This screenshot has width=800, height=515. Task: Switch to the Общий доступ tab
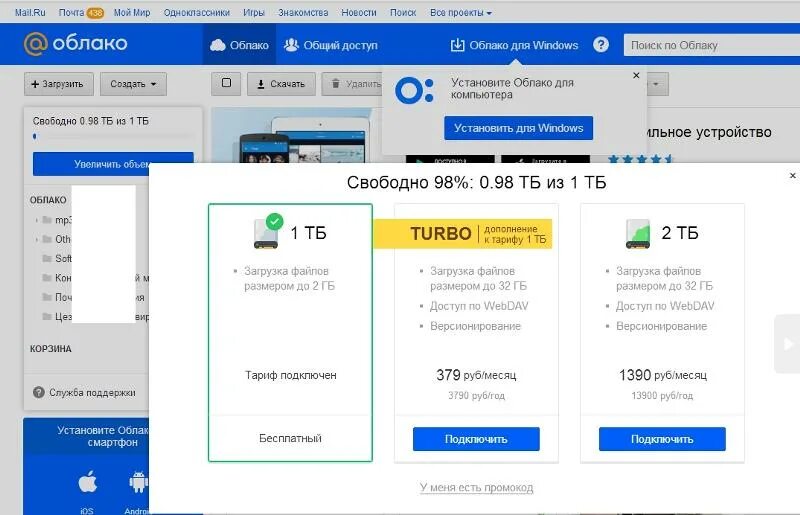(x=331, y=45)
